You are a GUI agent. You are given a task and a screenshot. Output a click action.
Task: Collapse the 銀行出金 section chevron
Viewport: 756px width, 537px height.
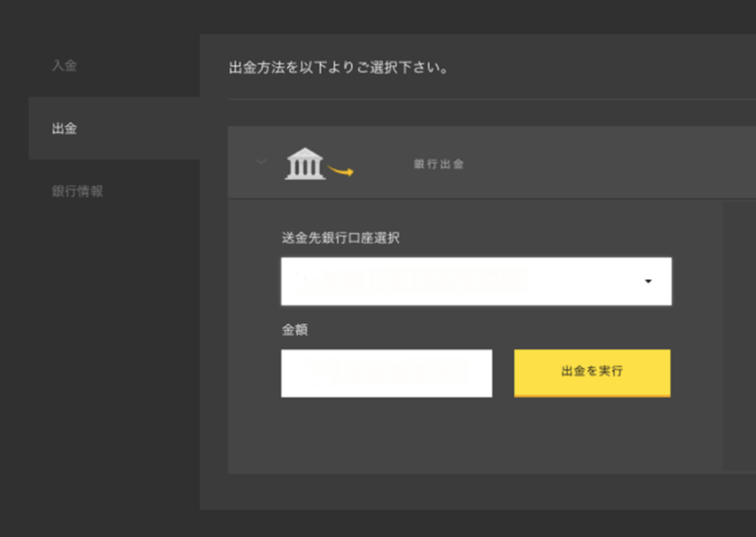click(x=261, y=162)
